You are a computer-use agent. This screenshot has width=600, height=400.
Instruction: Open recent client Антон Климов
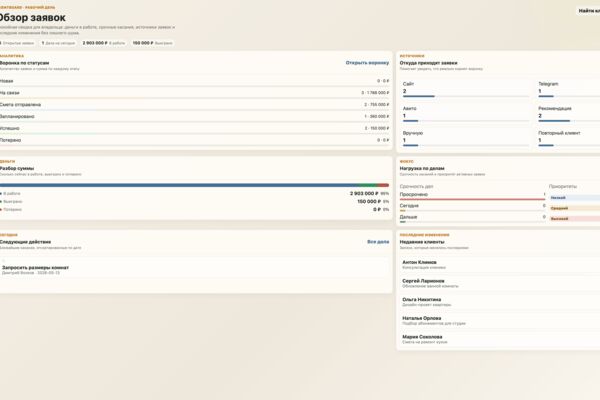tap(500, 264)
